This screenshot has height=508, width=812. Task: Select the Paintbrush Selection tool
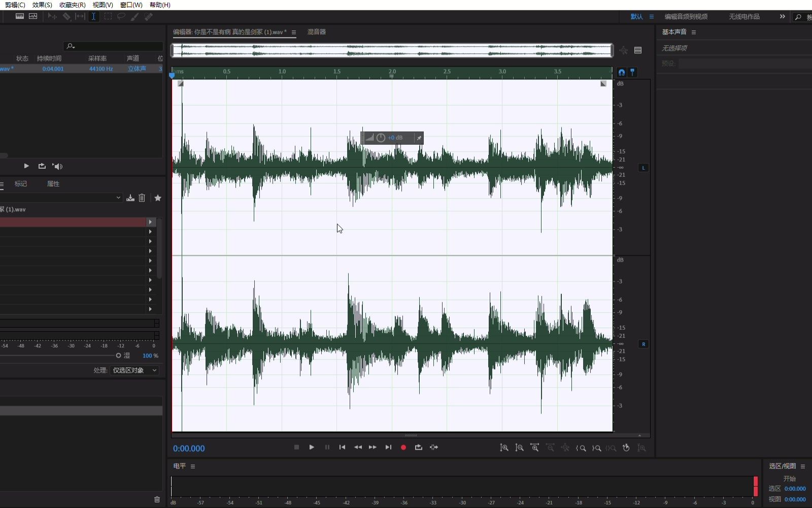pos(134,16)
